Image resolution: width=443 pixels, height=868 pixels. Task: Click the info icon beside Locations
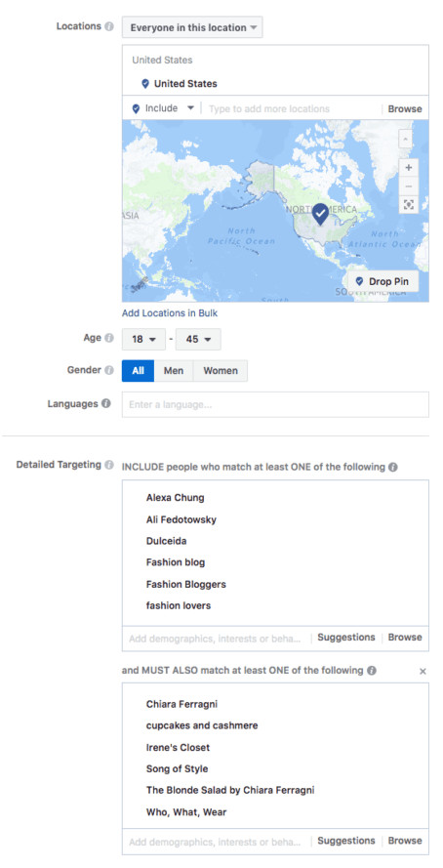(109, 26)
